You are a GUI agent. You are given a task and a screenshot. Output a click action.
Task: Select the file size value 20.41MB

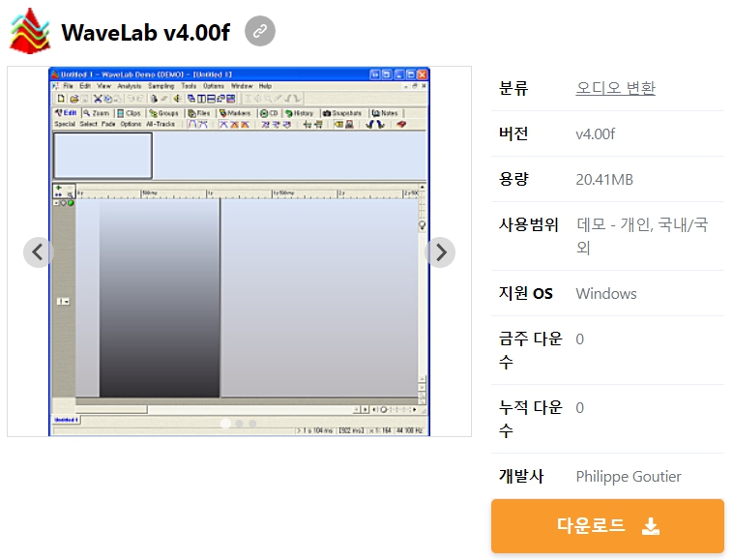(604, 180)
